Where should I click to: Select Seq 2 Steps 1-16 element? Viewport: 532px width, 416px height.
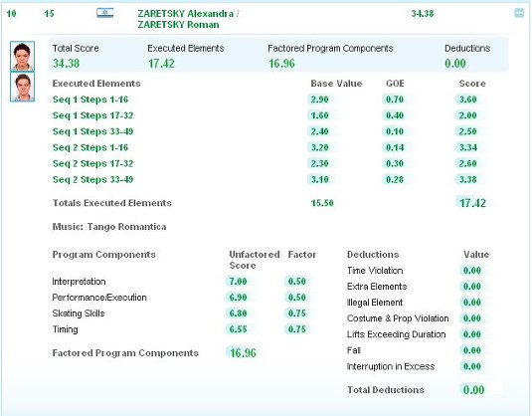(x=90, y=147)
